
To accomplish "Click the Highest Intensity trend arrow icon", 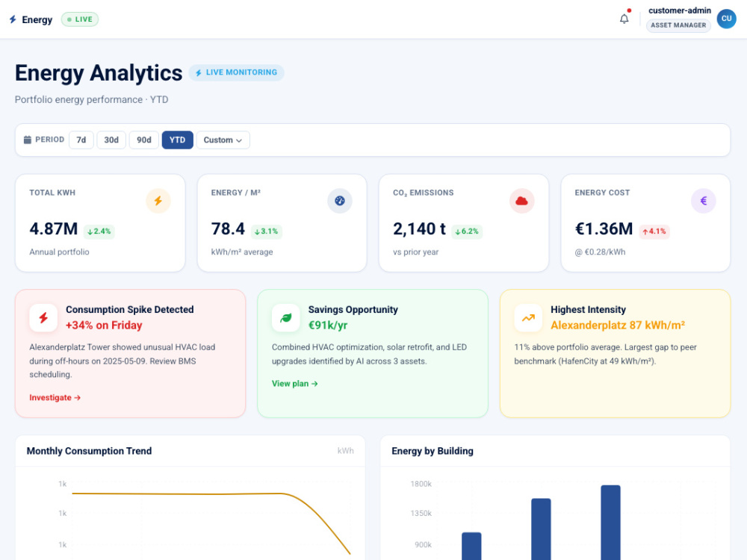I will [528, 317].
